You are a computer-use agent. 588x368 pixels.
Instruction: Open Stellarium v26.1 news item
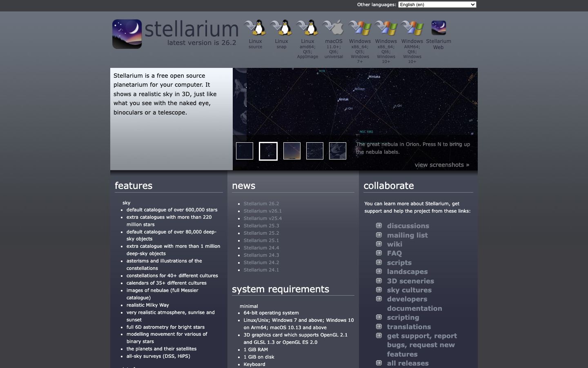(263, 211)
